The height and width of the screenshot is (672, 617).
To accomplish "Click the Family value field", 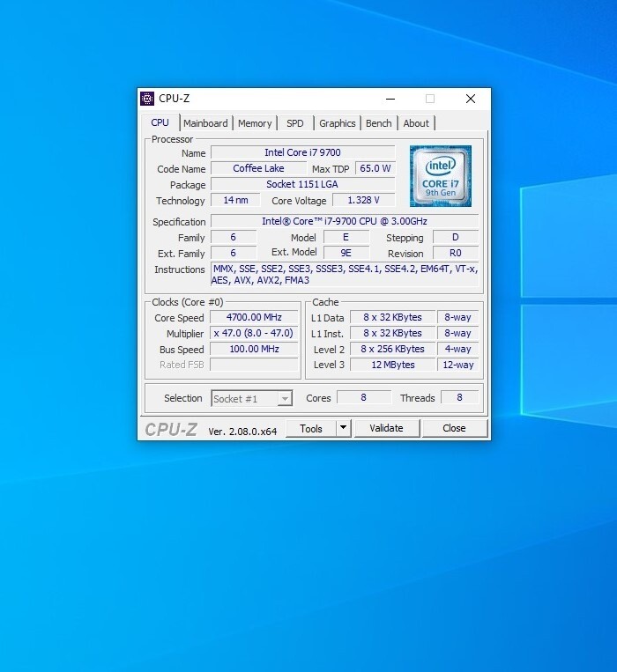I will click(234, 238).
